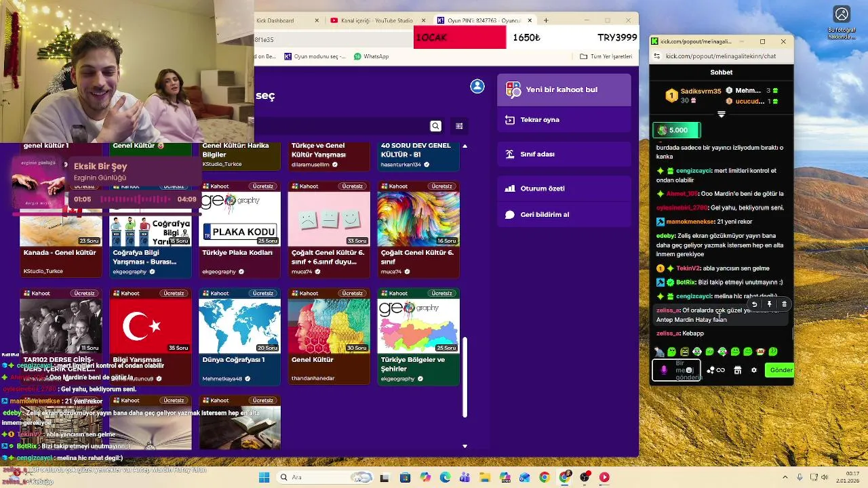This screenshot has height=488, width=868.
Task: Click the Sınıf adası island icon
Action: 510,154
